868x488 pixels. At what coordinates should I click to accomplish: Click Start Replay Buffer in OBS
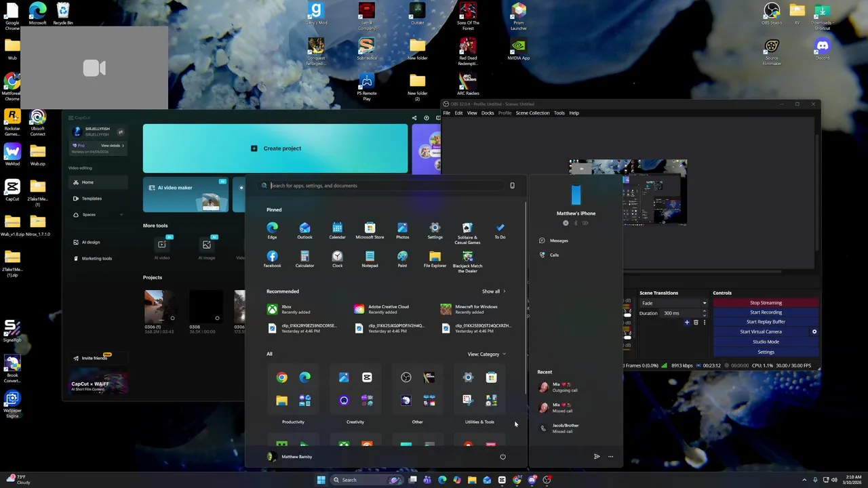point(766,322)
